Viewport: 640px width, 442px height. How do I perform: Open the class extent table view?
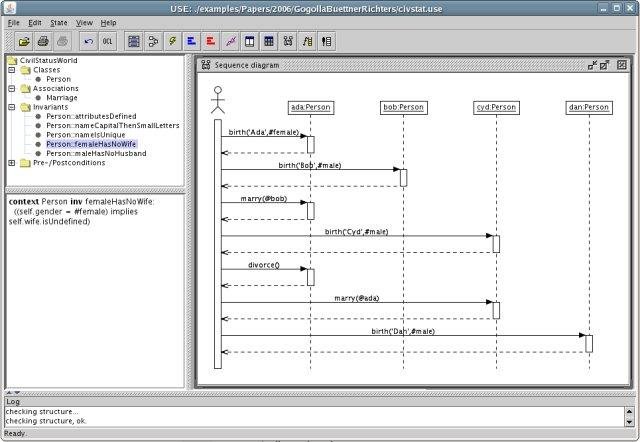[x=269, y=41]
